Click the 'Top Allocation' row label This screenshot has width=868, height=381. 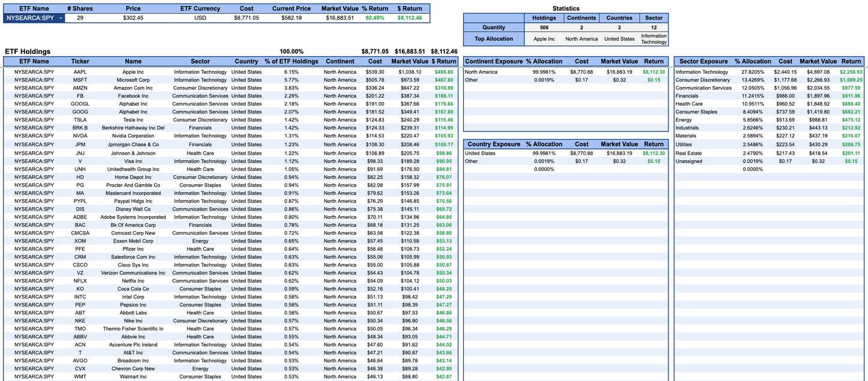click(x=494, y=38)
